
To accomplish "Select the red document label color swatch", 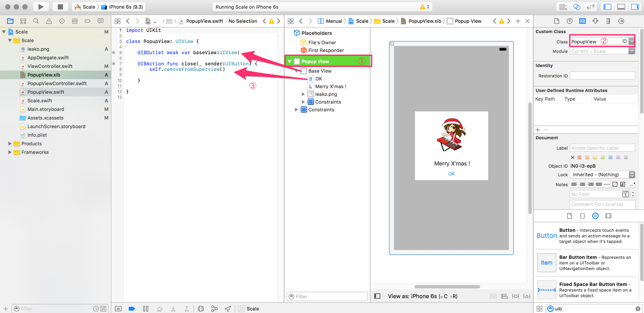I will pyautogui.click(x=580, y=157).
